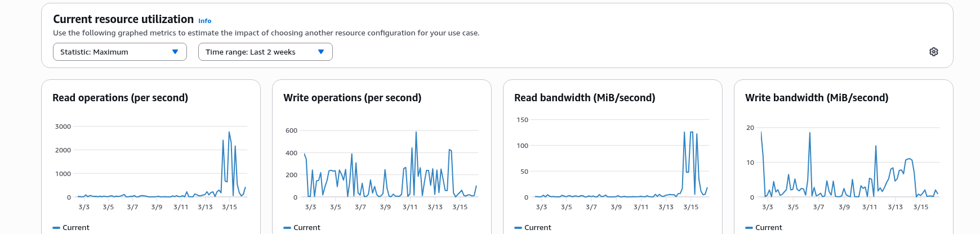Click the Statistic dropdown arrow

coord(175,52)
